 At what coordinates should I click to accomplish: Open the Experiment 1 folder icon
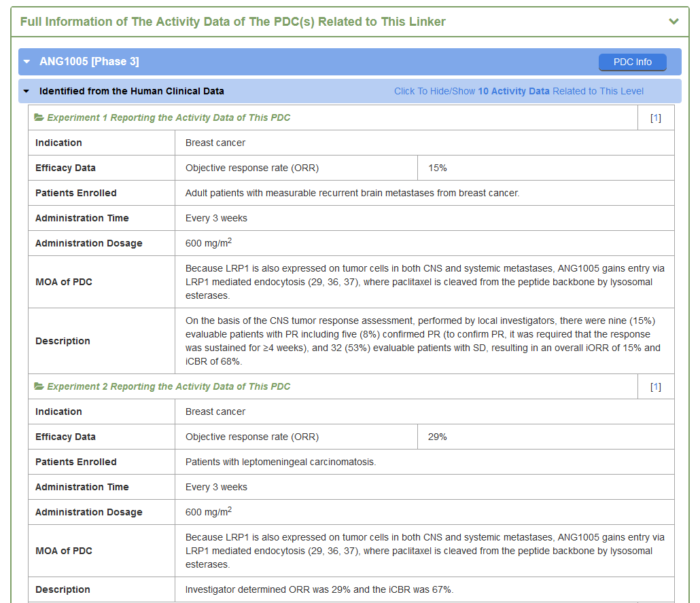point(39,117)
